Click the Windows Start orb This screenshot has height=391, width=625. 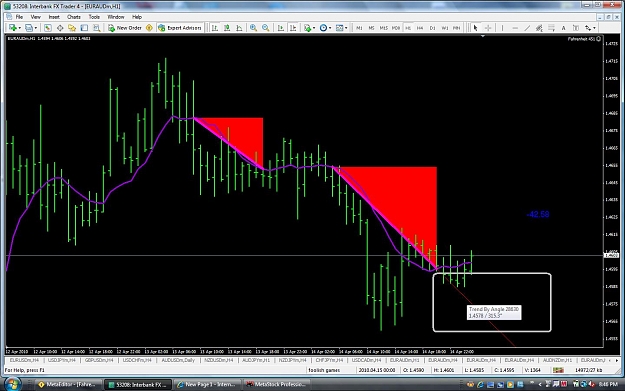click(x=12, y=384)
